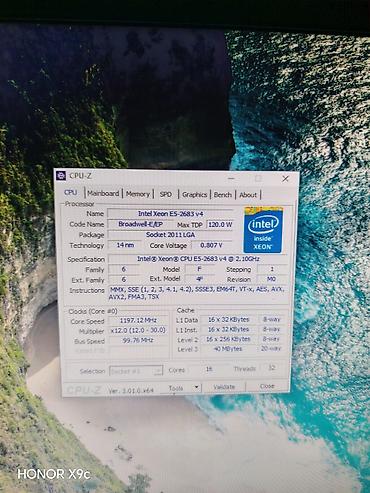Open the Graphics tab
The width and height of the screenshot is (370, 493).
[194, 195]
